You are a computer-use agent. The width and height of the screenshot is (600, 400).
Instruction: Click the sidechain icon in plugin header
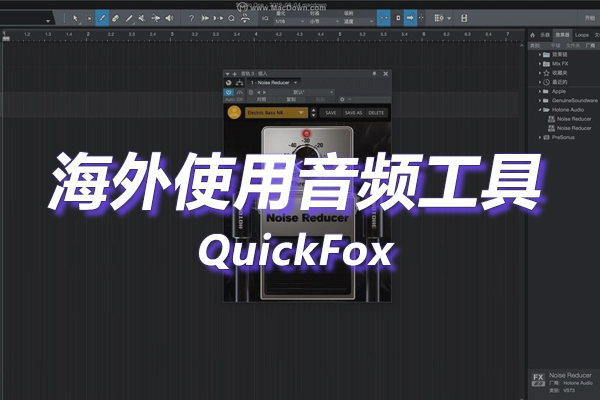240,92
